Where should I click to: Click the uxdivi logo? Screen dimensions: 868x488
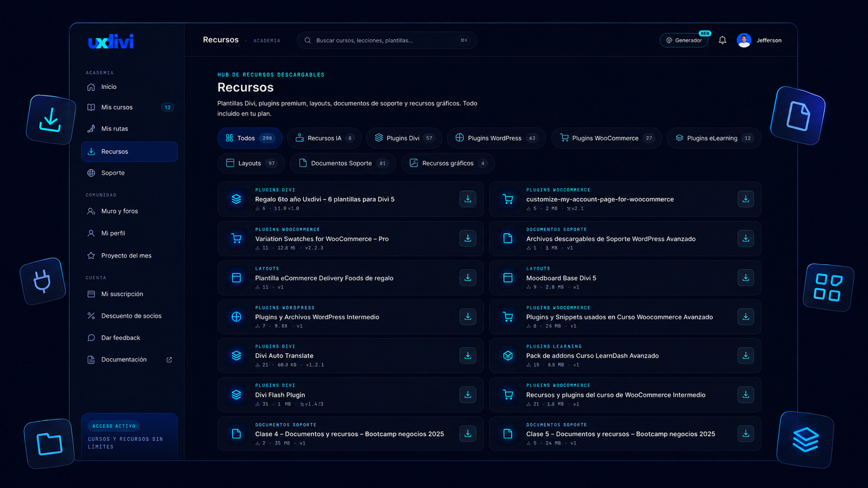111,42
